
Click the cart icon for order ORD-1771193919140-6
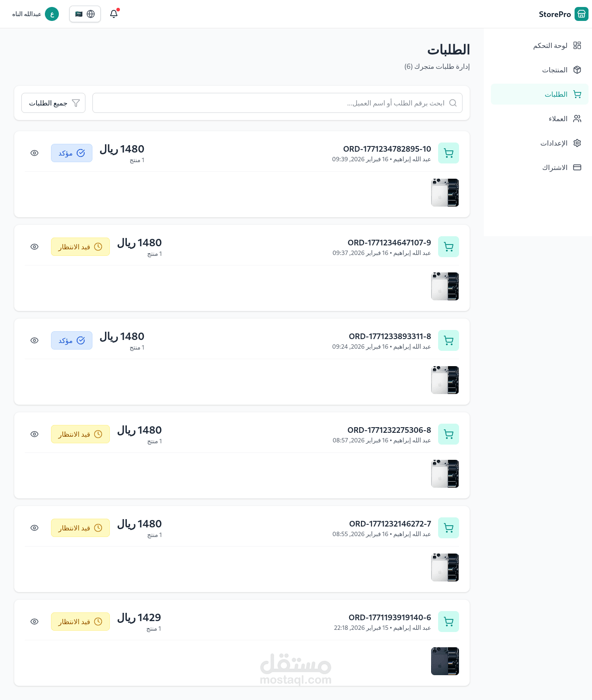448,622
